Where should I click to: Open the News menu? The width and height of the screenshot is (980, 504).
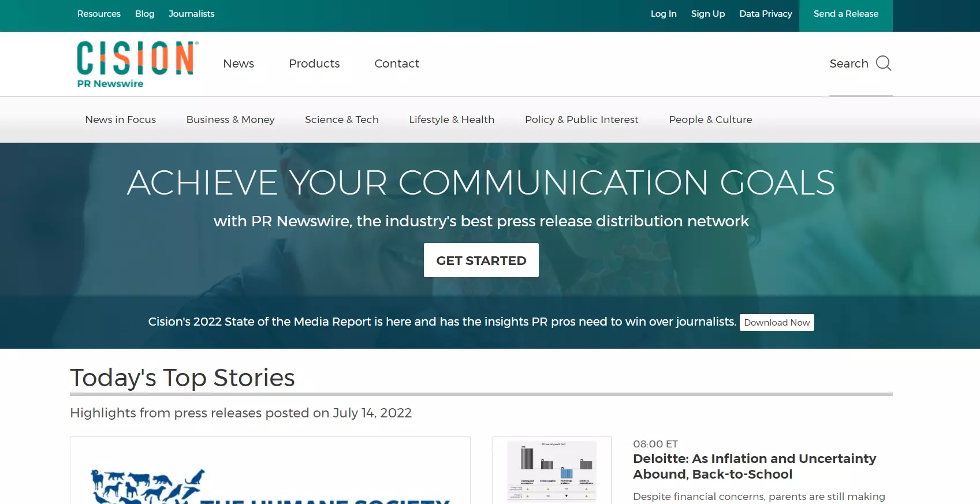[239, 64]
